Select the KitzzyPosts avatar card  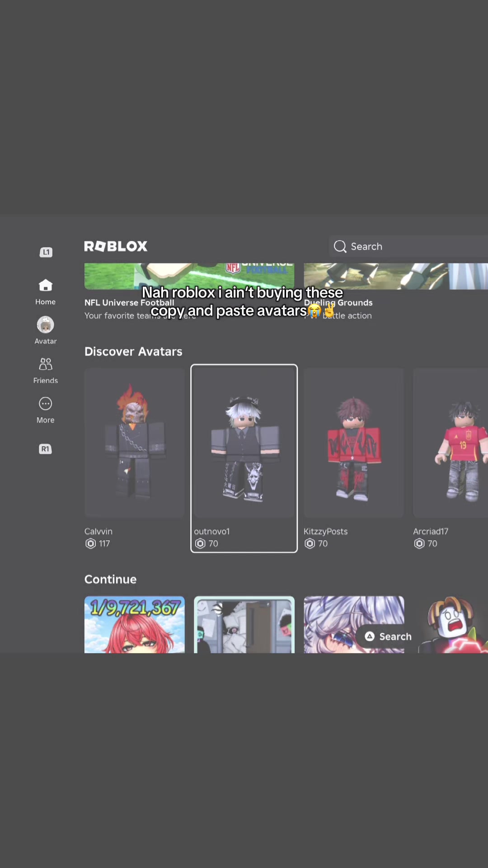point(354,458)
